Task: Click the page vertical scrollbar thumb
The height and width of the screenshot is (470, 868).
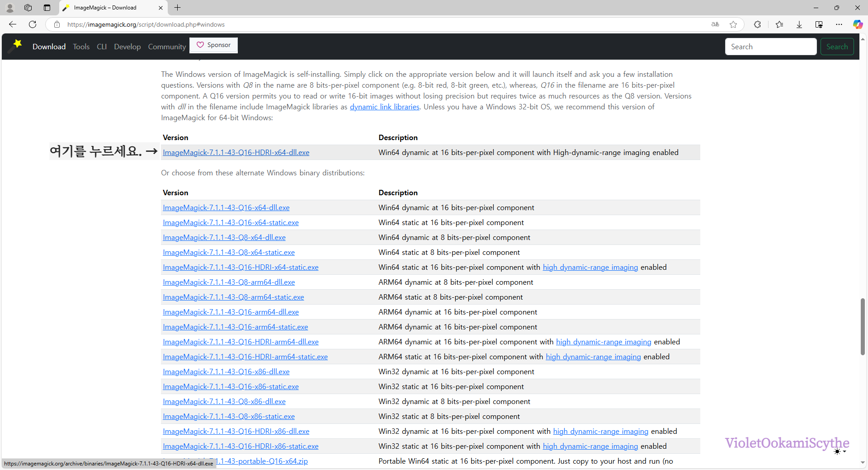Action: tap(863, 326)
